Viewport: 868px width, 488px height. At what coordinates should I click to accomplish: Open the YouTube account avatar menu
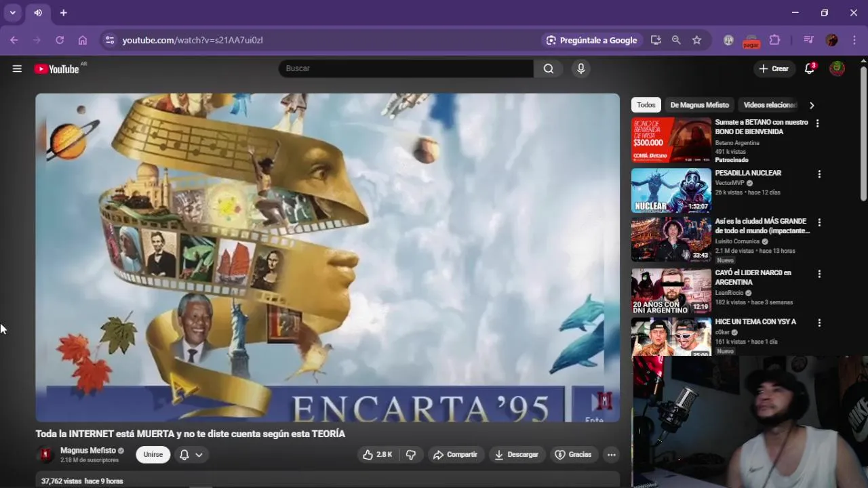point(837,68)
